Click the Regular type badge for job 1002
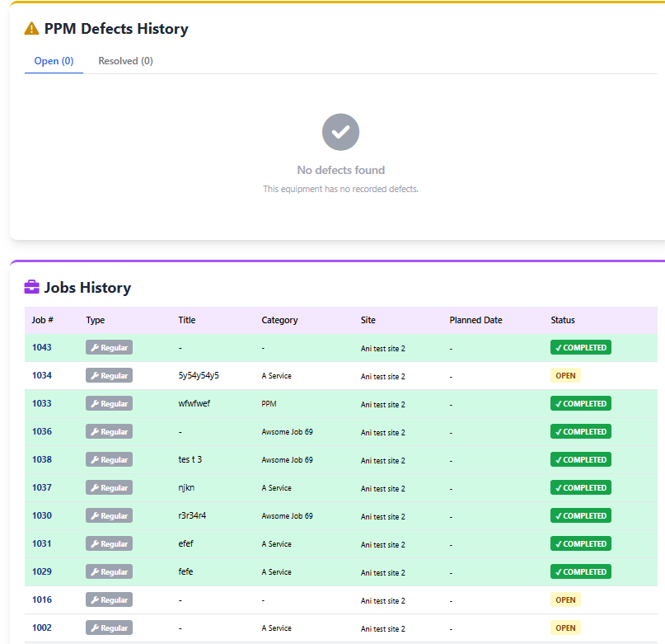Image resolution: width=665 pixels, height=644 pixels. click(x=109, y=628)
